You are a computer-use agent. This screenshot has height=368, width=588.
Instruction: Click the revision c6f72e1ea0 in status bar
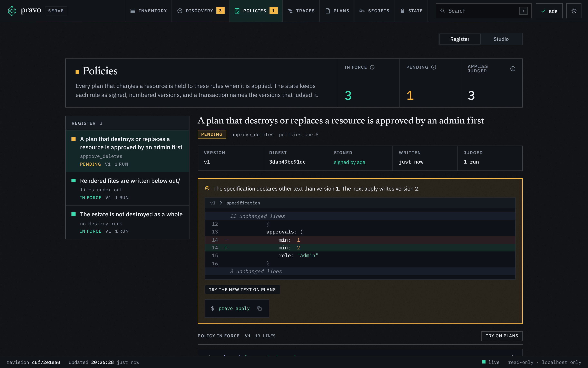point(33,362)
